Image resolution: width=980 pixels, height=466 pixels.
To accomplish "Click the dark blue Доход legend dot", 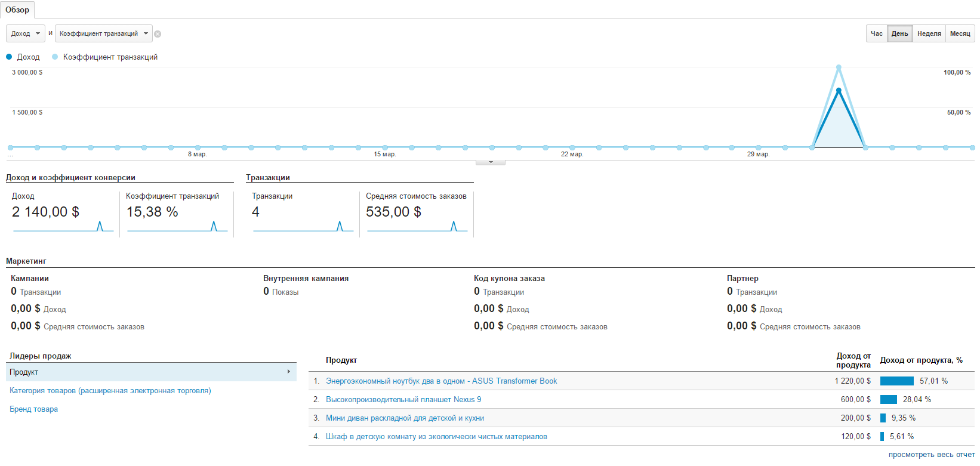I will click(x=9, y=57).
